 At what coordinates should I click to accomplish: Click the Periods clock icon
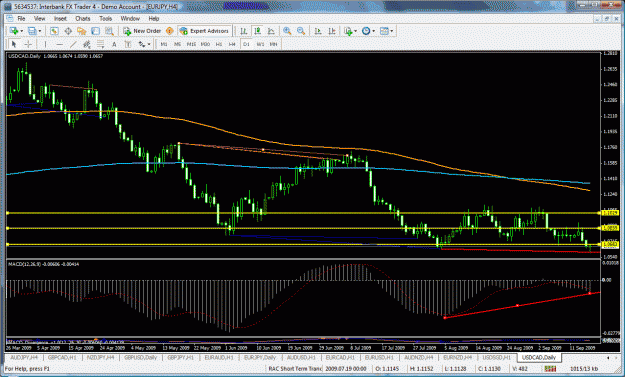coord(366,31)
